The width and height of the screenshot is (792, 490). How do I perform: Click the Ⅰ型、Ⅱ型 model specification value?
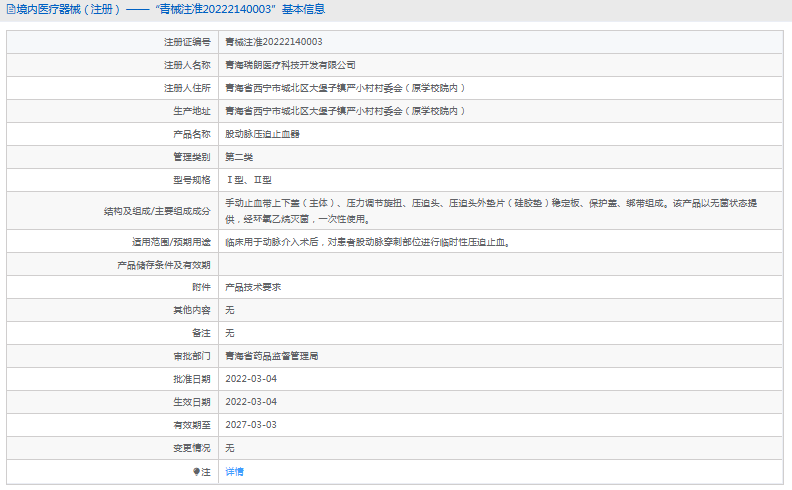(249, 180)
